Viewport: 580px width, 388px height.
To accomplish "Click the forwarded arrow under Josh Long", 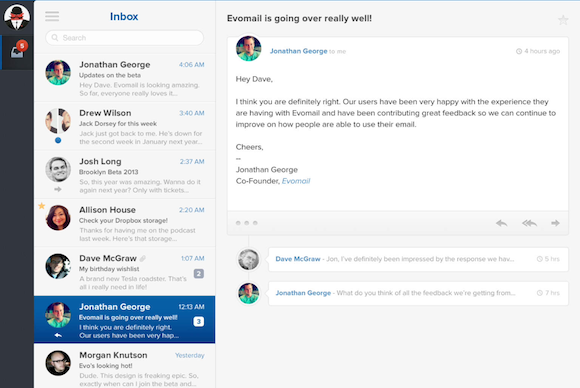I will [x=58, y=189].
